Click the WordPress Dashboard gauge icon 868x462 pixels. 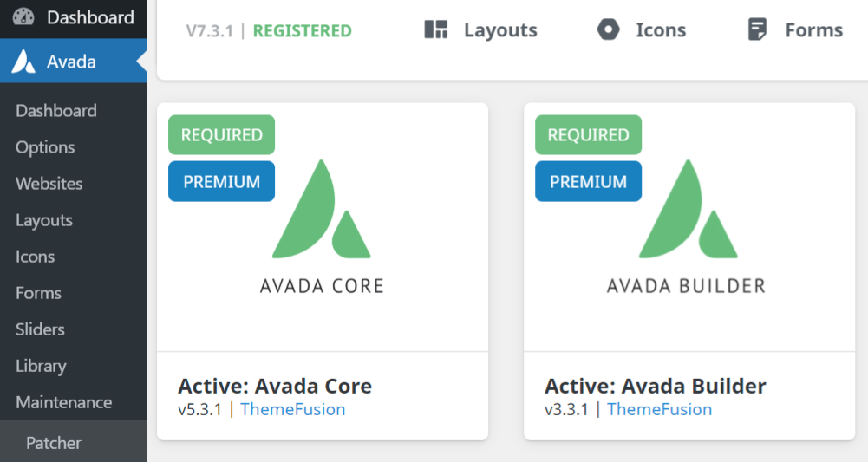click(x=23, y=17)
